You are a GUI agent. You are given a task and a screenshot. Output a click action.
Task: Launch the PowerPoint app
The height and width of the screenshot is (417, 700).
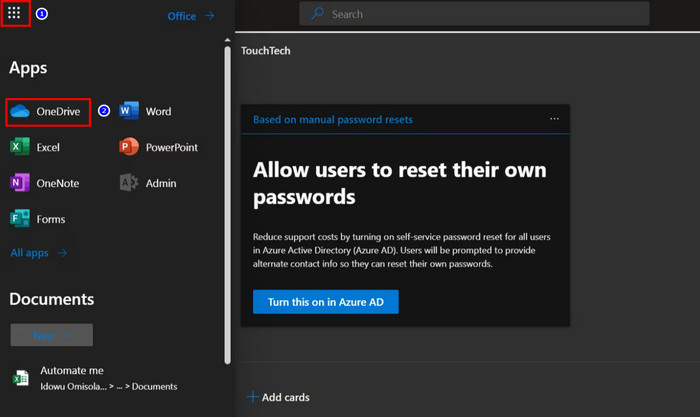(159, 148)
